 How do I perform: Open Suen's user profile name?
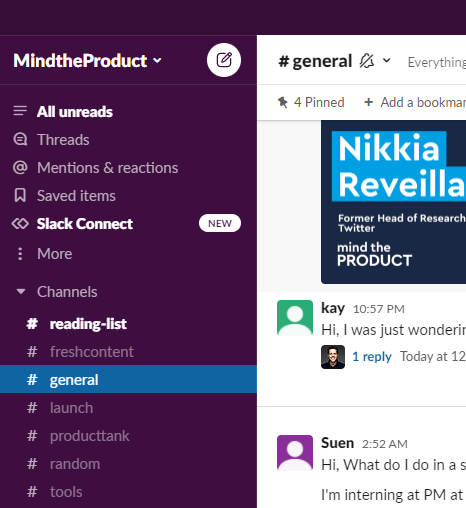click(337, 443)
